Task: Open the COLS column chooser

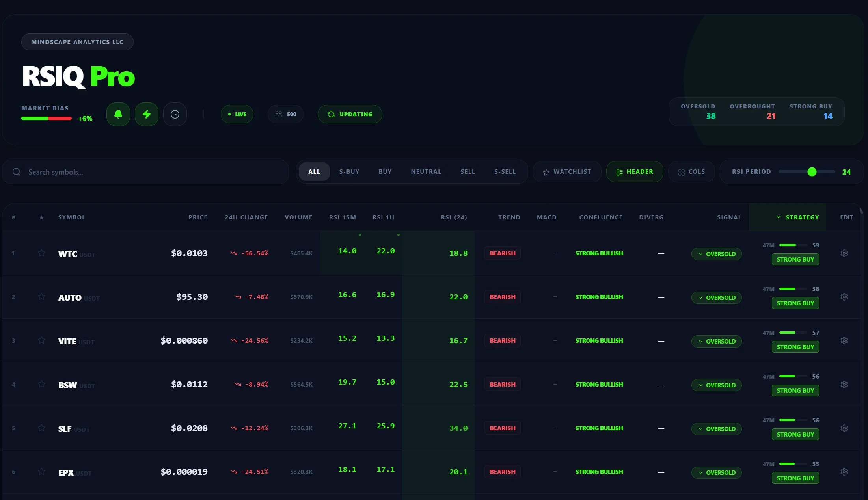Action: [691, 172]
